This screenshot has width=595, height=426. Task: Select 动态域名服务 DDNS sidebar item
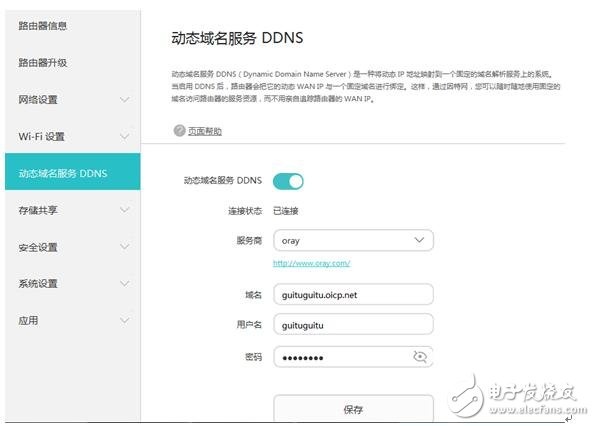(72, 172)
